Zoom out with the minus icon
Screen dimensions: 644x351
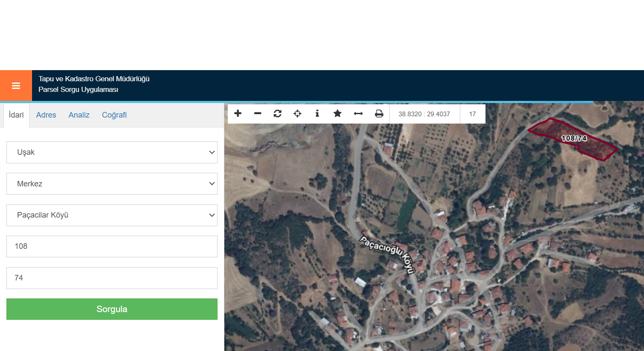pyautogui.click(x=258, y=113)
